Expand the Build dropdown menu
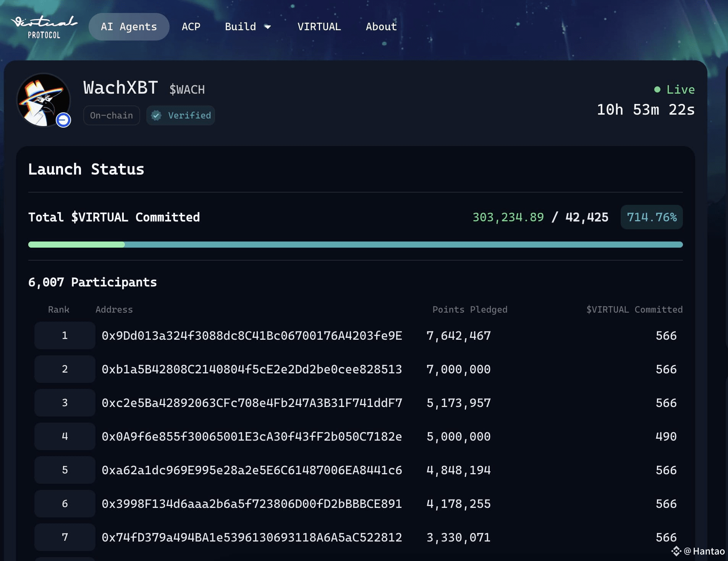 pyautogui.click(x=248, y=27)
